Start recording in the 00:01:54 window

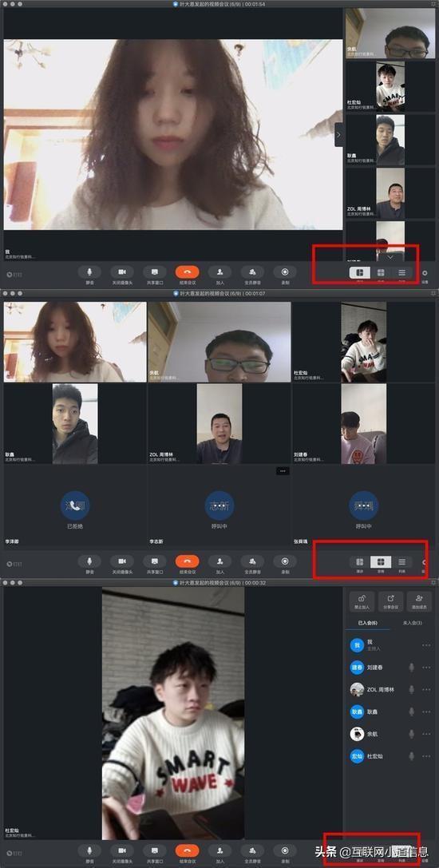pyautogui.click(x=285, y=272)
